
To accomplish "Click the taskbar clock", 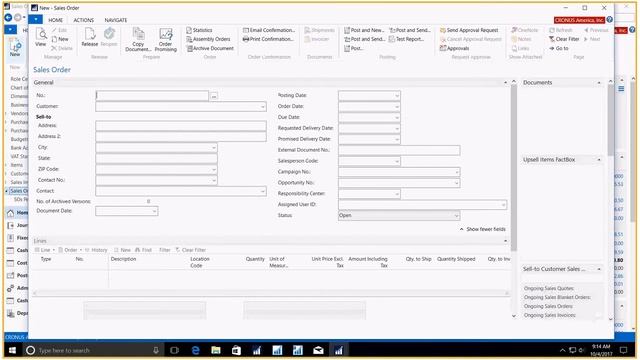I will point(601,350).
